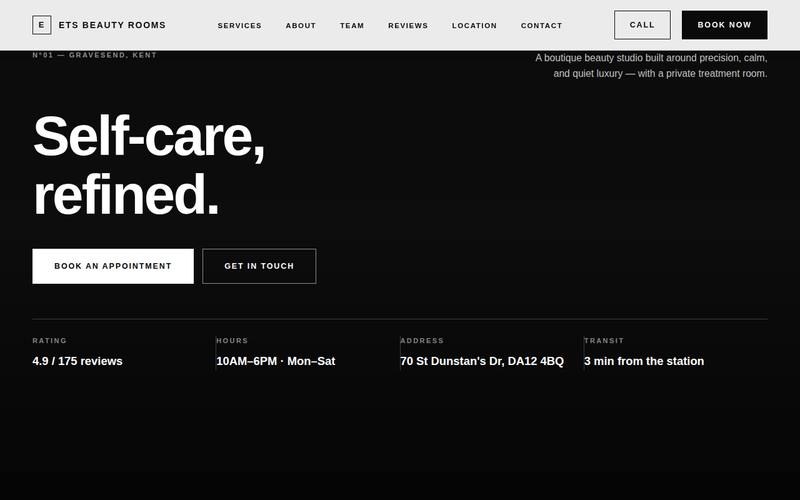Go to Services in the navigation

point(239,26)
